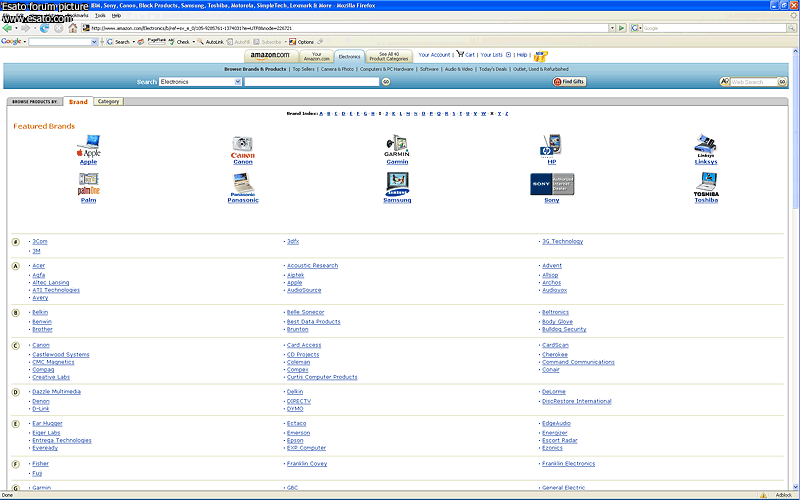The width and height of the screenshot is (800, 500).
Task: Open Google toolbar Options
Action: pyautogui.click(x=302, y=42)
